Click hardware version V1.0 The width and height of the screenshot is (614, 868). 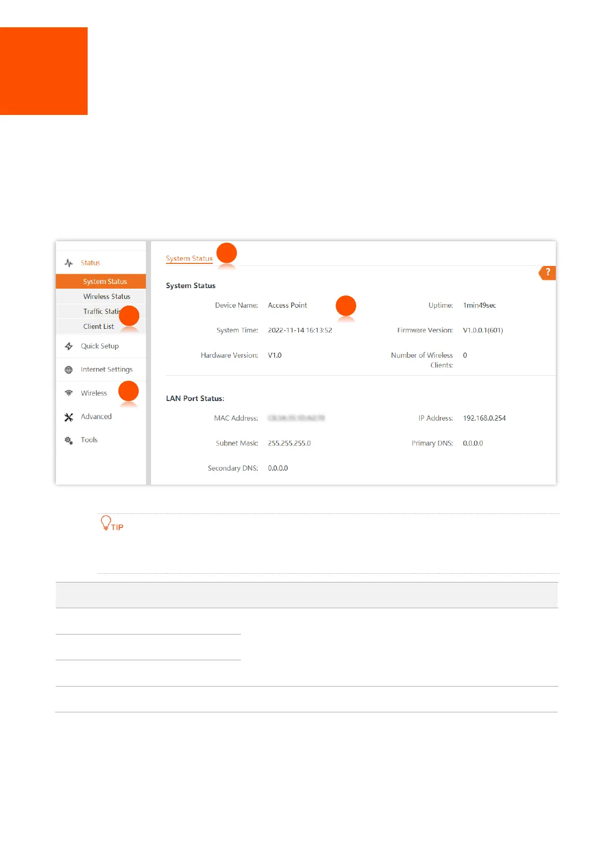click(275, 355)
